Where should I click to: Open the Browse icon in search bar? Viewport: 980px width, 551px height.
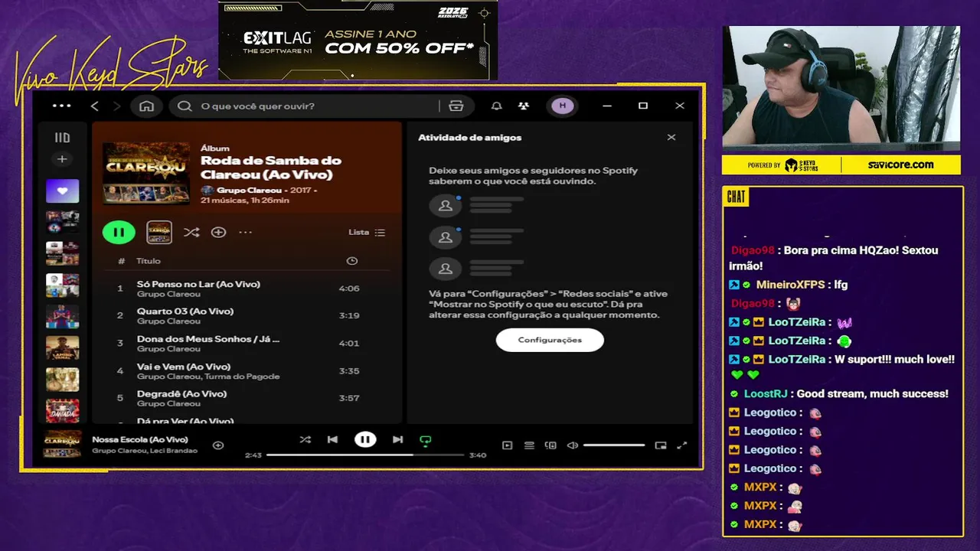tap(456, 106)
